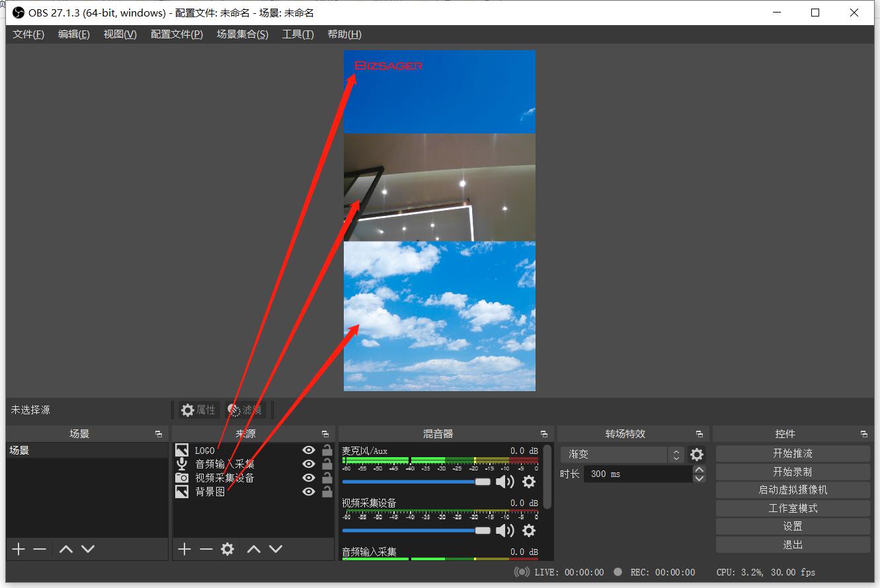
Task: Mute the 麦克风/Aux audio channel
Action: pyautogui.click(x=504, y=482)
